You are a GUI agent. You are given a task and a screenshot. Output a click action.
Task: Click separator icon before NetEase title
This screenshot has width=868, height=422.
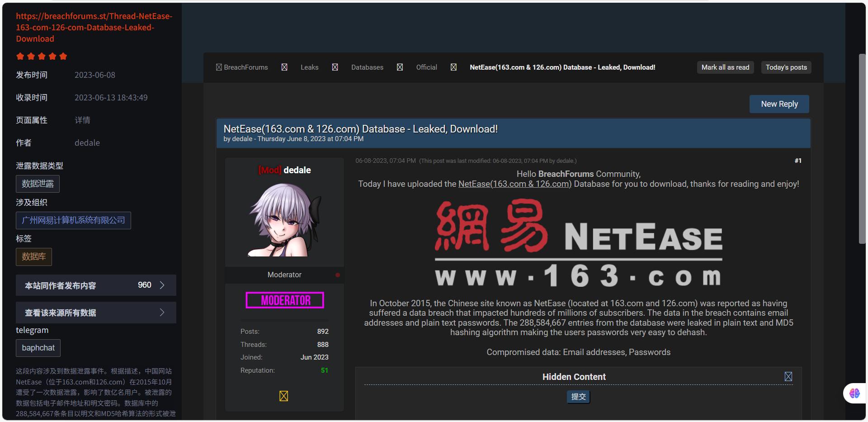(x=453, y=67)
